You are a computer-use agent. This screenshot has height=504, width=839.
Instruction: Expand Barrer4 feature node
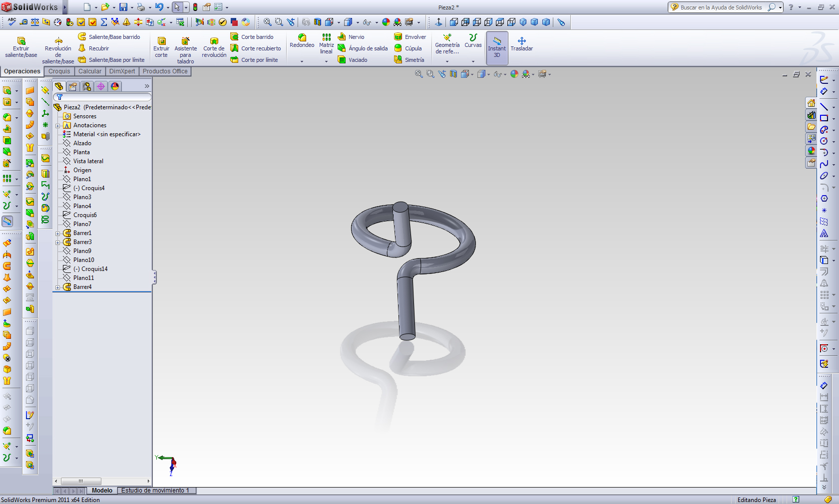(x=57, y=287)
